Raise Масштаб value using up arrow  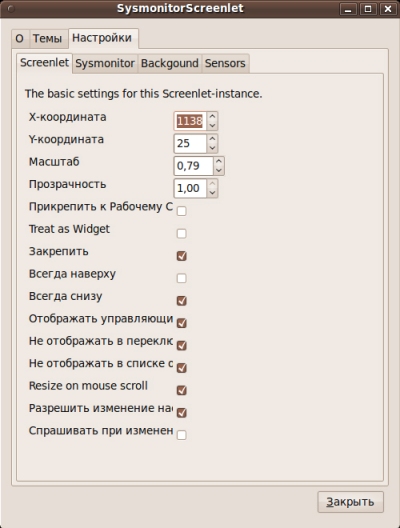tap(219, 161)
